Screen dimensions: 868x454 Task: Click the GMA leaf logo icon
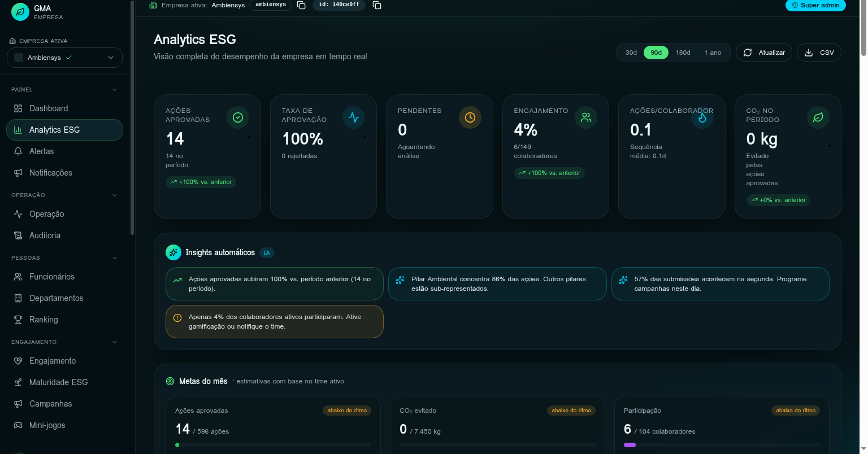pyautogui.click(x=20, y=12)
